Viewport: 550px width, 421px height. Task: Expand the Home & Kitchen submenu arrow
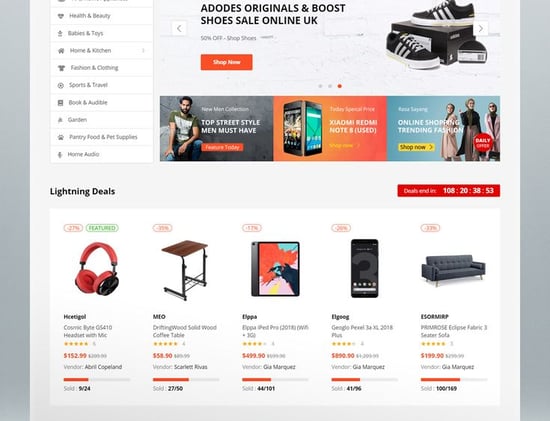coord(143,51)
